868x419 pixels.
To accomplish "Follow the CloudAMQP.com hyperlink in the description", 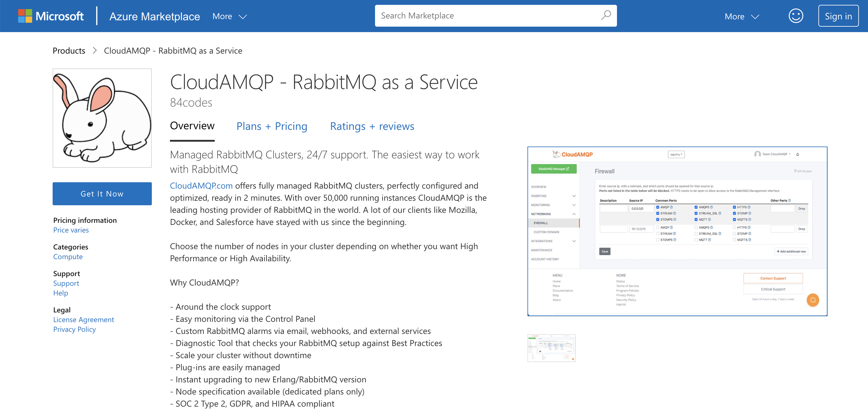I will (x=201, y=186).
